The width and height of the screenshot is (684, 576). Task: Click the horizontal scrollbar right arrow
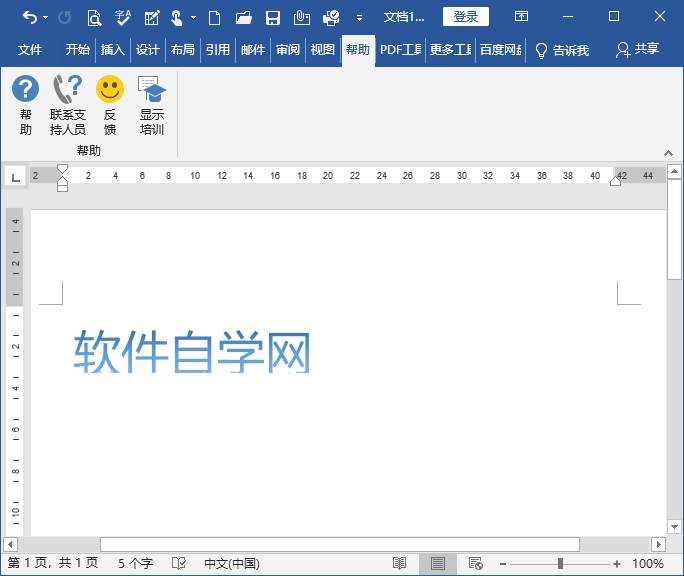659,545
